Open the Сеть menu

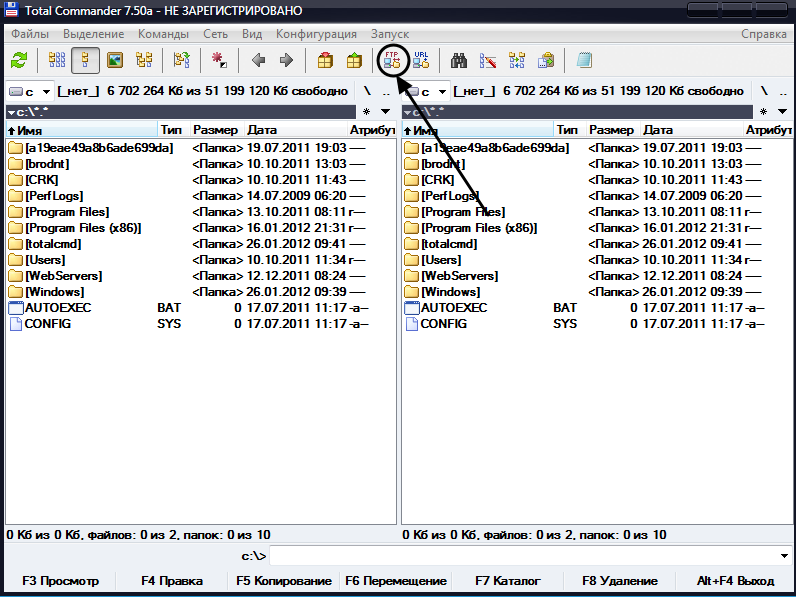point(215,34)
